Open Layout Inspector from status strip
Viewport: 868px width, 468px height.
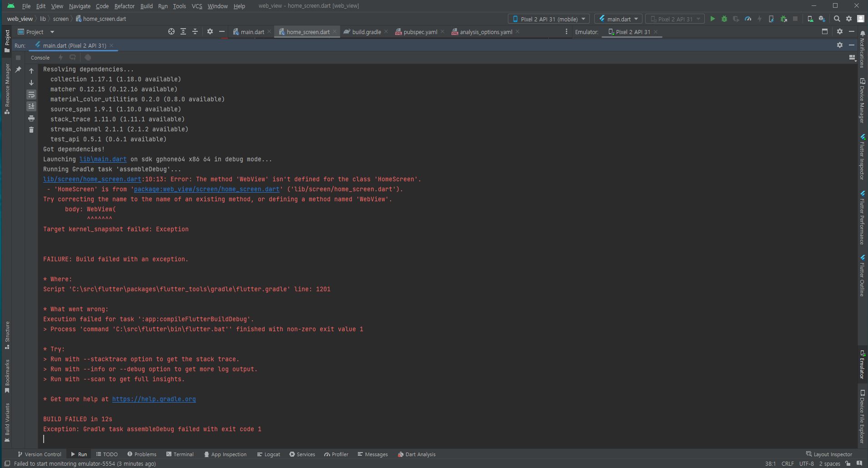pos(829,454)
